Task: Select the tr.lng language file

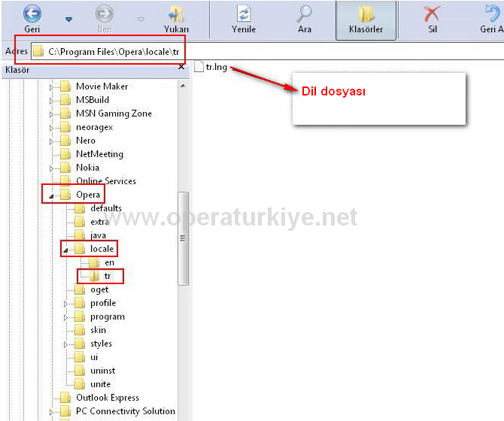Action: tap(211, 67)
